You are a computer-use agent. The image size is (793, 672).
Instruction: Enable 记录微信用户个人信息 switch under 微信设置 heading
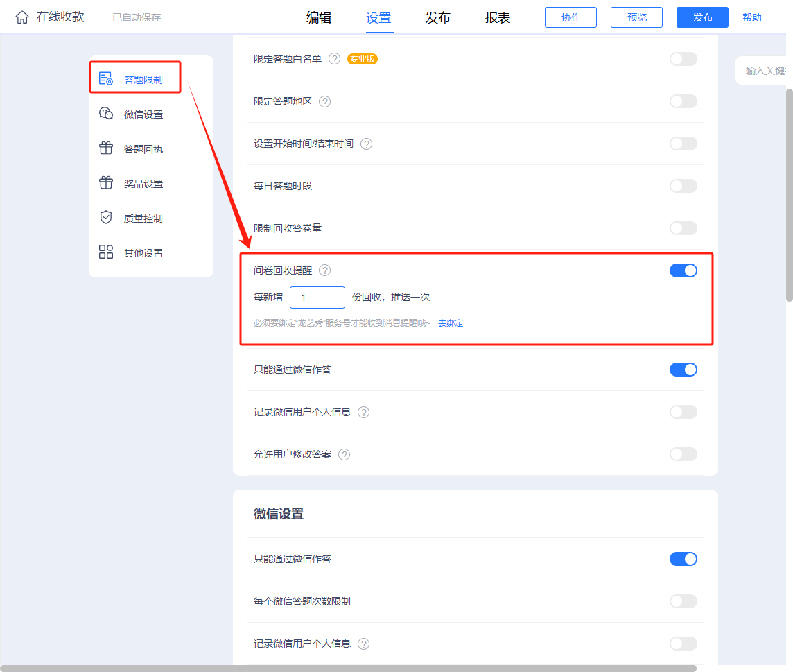683,643
